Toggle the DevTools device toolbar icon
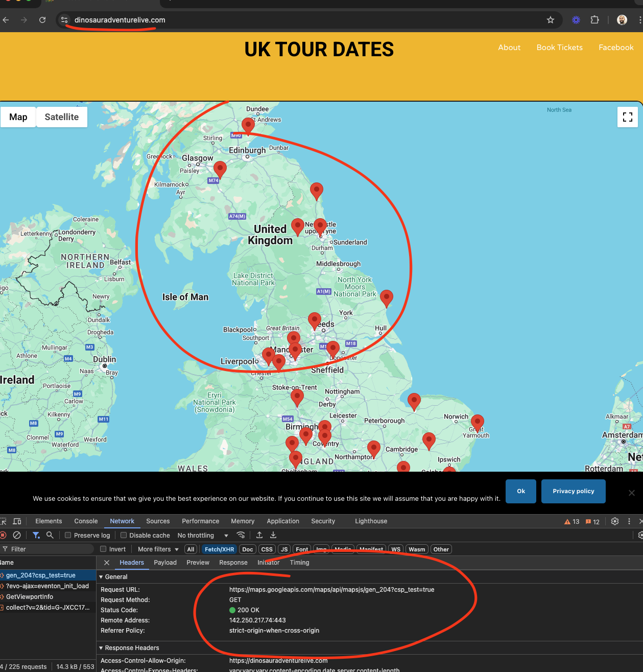 (17, 521)
